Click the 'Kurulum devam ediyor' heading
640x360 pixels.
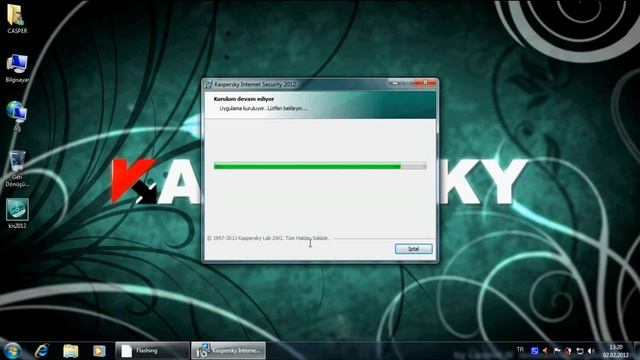coord(244,99)
